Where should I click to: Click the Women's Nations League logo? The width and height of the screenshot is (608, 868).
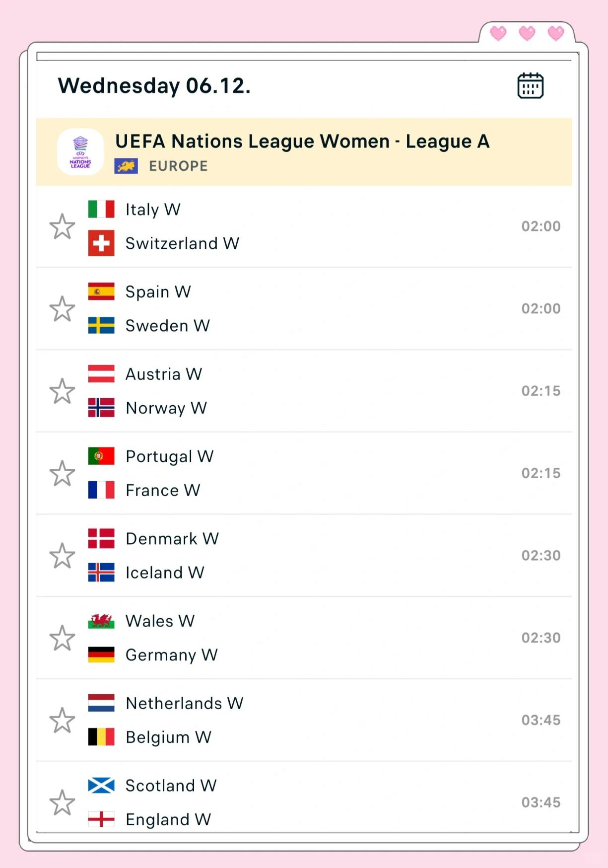pyautogui.click(x=80, y=152)
